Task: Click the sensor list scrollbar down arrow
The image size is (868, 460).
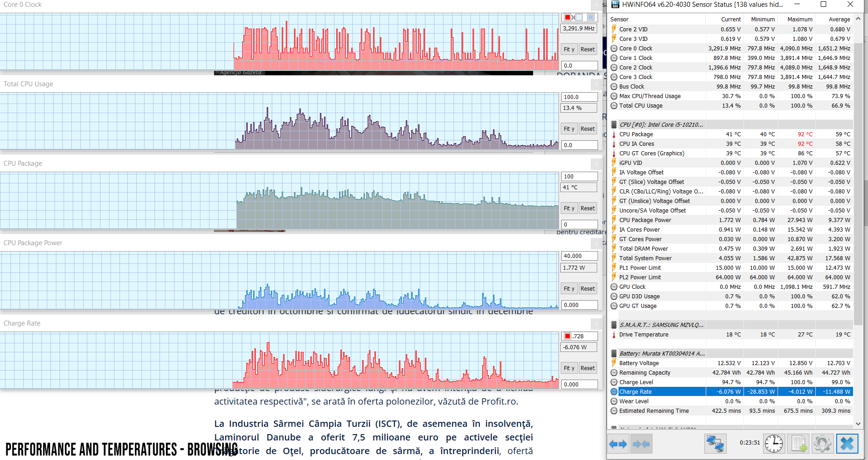Action: pyautogui.click(x=858, y=424)
